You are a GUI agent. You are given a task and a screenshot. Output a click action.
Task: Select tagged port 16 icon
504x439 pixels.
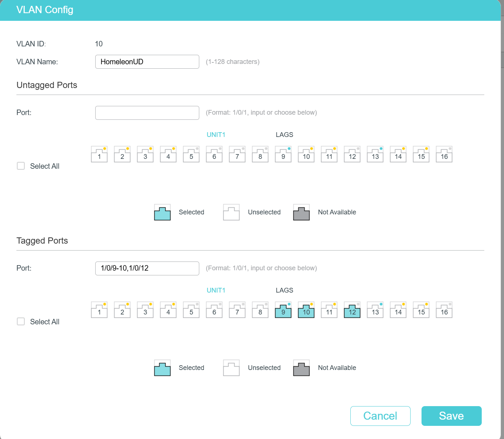444,310
